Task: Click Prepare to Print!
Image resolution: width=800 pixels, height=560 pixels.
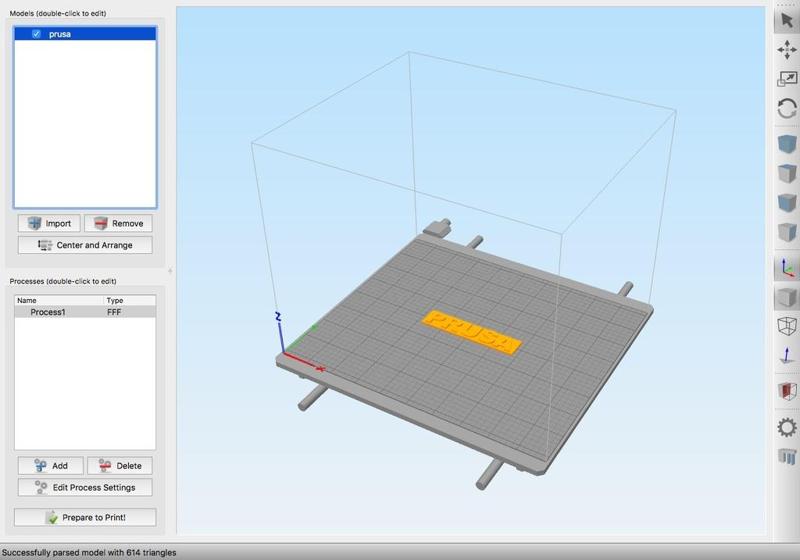Action: coord(85,517)
